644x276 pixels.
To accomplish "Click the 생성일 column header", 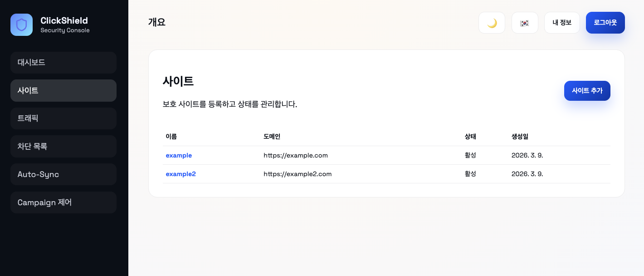I will tap(520, 136).
